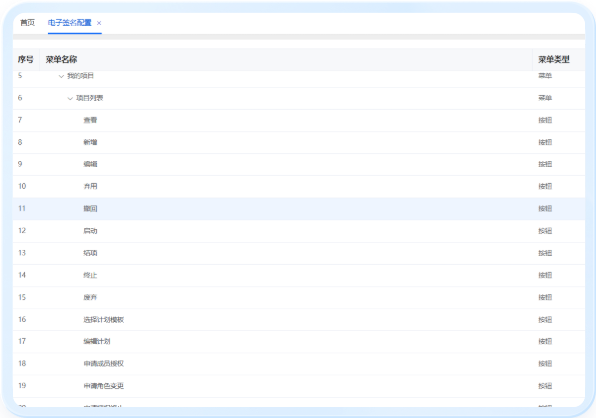596x418 pixels.
Task: Select the 启动 entry in row 12
Action: [x=299, y=231]
